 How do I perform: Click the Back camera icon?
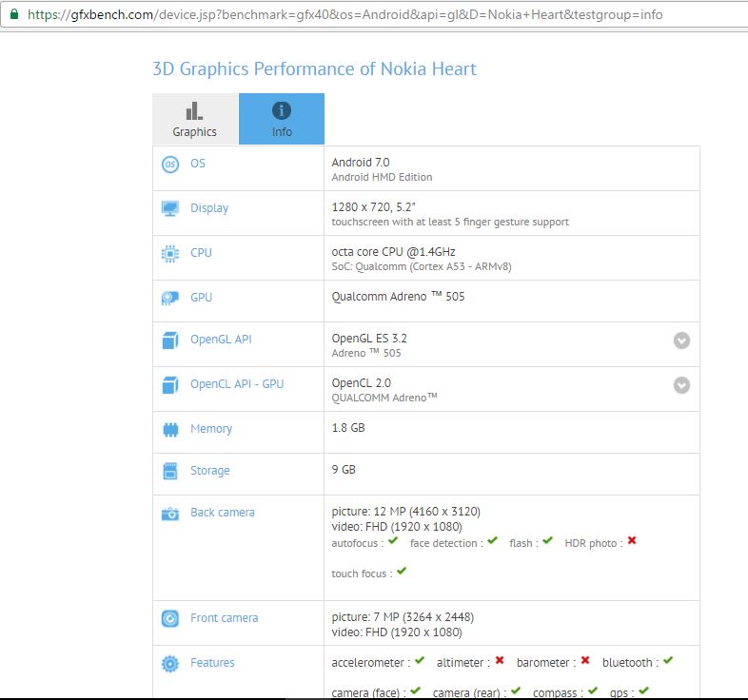(x=170, y=514)
